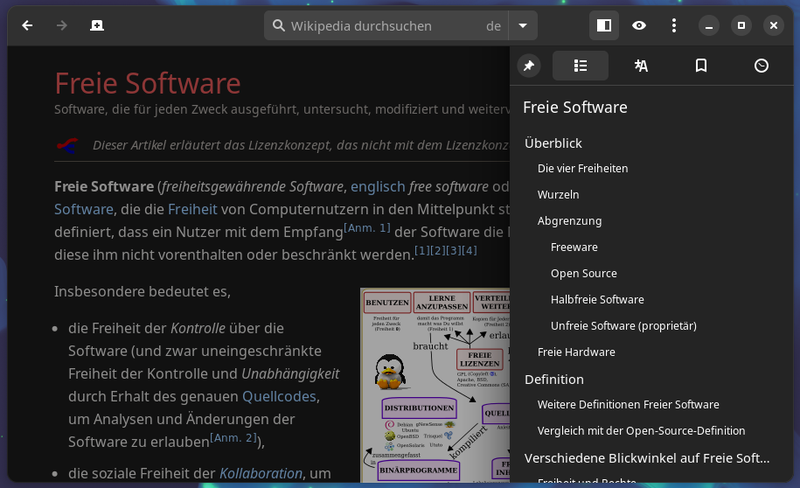Open reference '[2]' citation
Image resolution: width=800 pixels, height=488 pixels.
coord(438,251)
